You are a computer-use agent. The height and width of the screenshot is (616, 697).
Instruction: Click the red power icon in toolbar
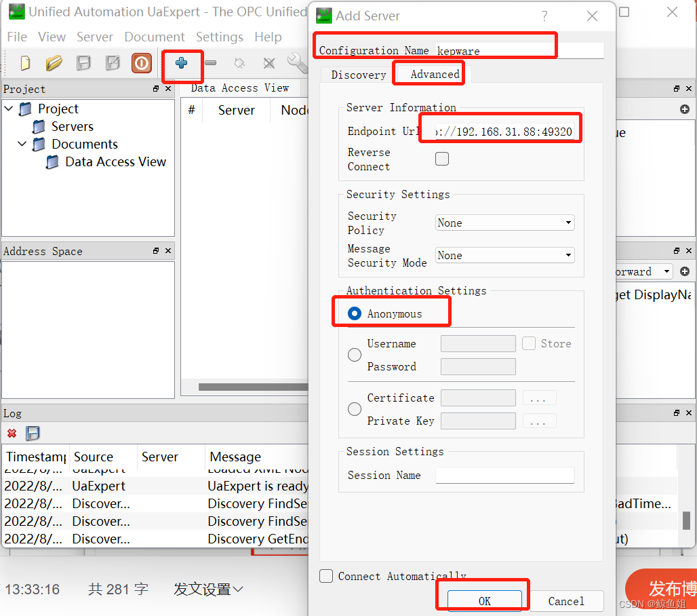pyautogui.click(x=141, y=62)
